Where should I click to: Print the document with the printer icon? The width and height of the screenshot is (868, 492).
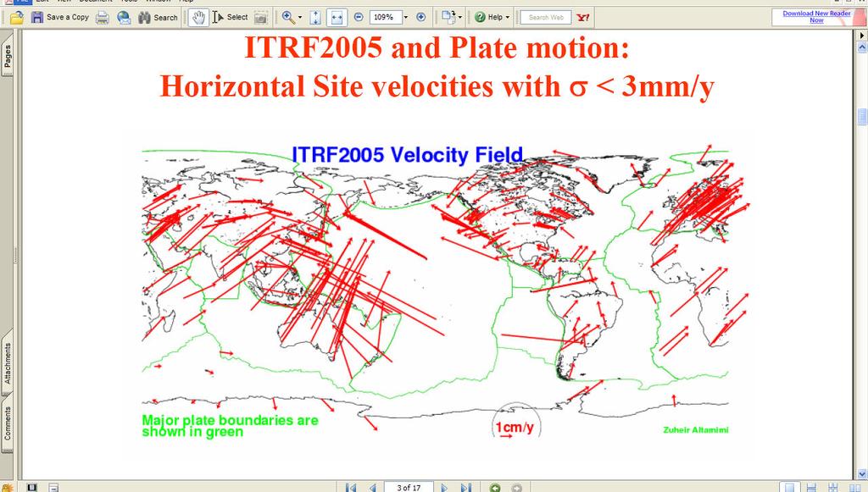102,18
